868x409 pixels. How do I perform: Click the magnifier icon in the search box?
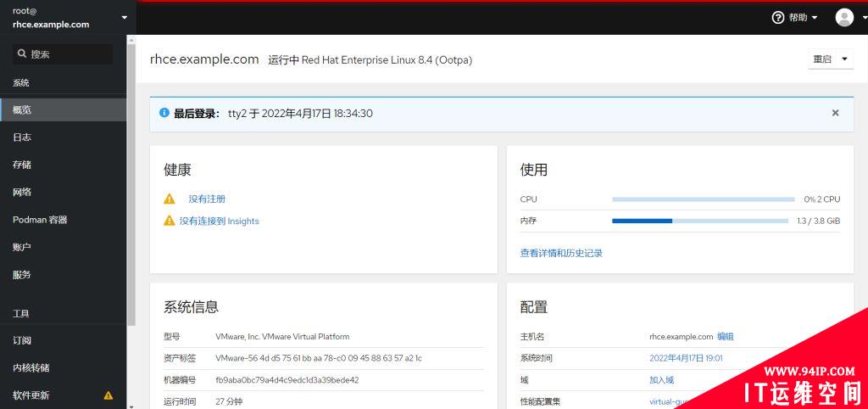(22, 53)
